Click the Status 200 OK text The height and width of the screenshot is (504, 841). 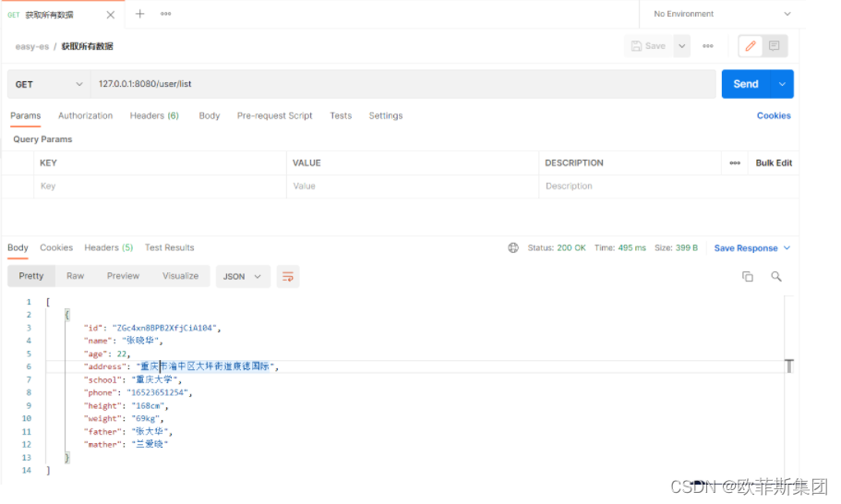pyautogui.click(x=556, y=247)
